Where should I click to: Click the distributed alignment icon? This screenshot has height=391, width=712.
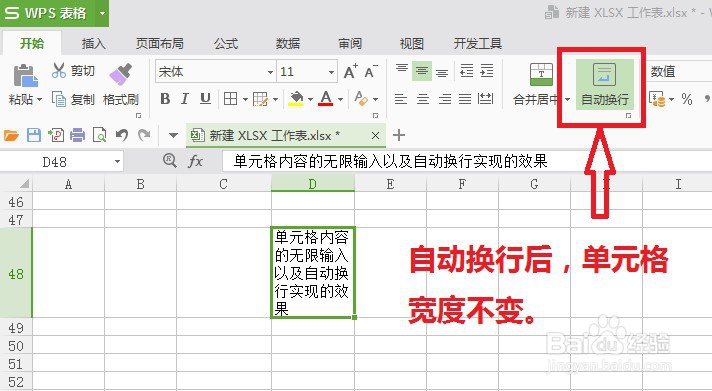[485, 99]
